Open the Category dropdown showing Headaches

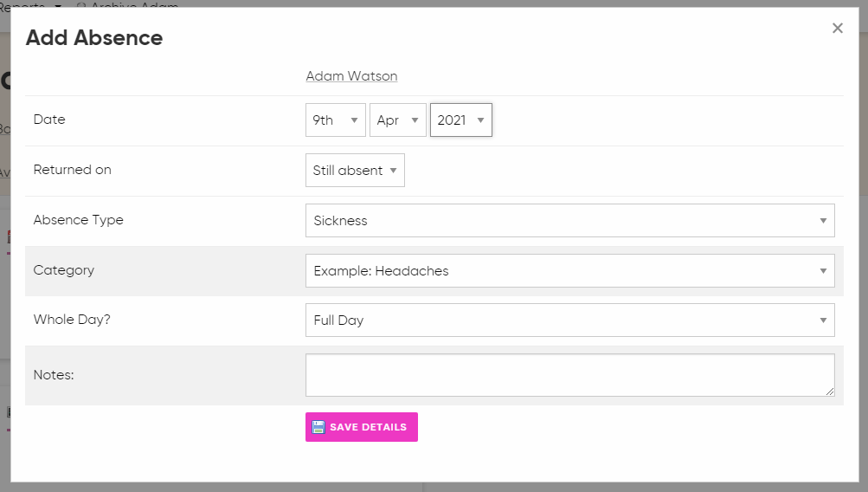tap(569, 271)
